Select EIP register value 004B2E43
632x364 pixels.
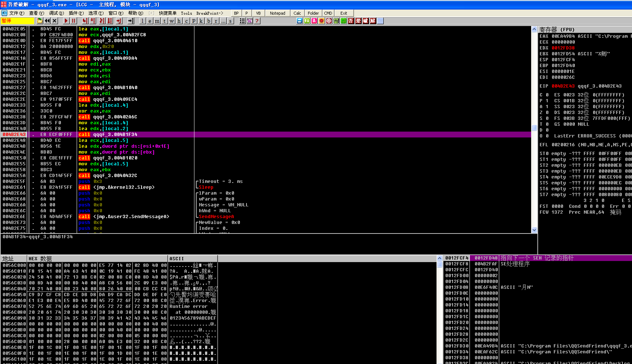pos(563,86)
